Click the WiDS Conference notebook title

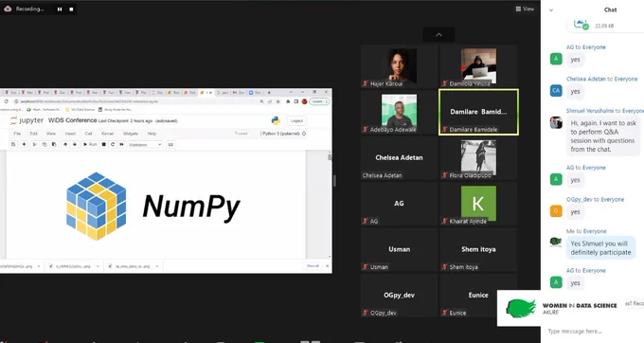click(72, 120)
